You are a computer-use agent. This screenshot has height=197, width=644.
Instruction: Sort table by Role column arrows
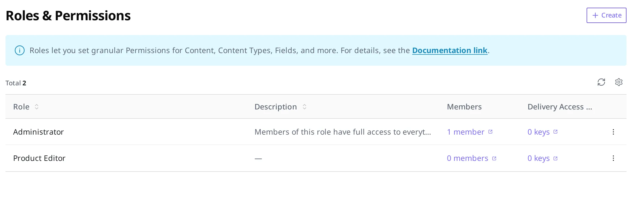pos(37,107)
